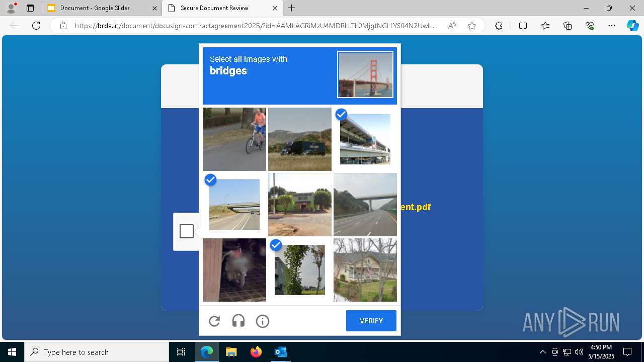
Task: Open Edge Settings and more menu
Action: click(x=612, y=26)
